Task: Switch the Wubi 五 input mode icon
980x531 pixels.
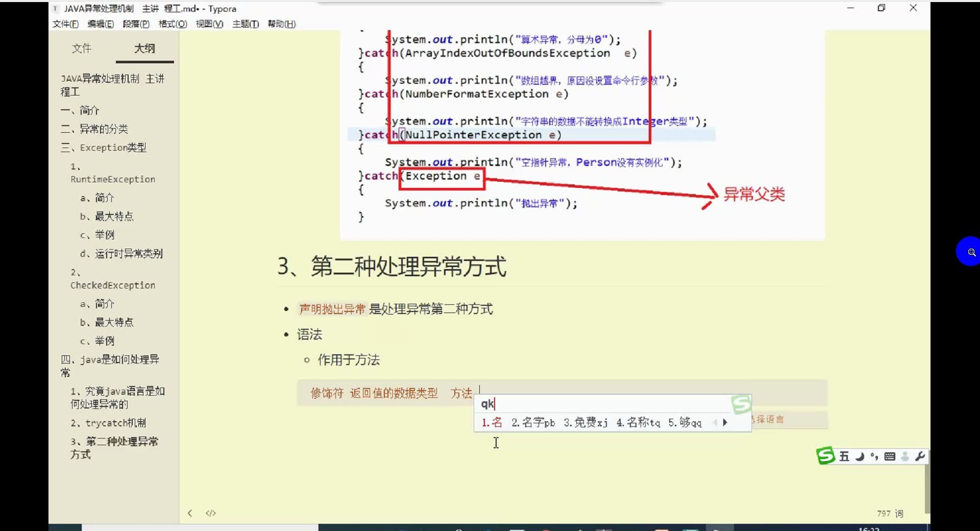Action: coord(844,456)
